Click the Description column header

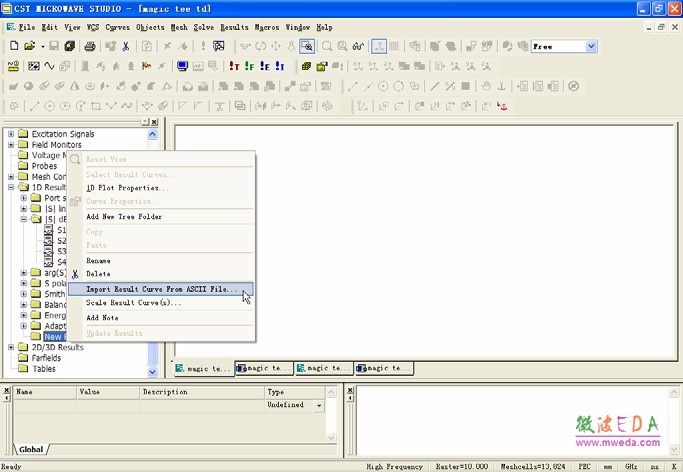(202, 392)
